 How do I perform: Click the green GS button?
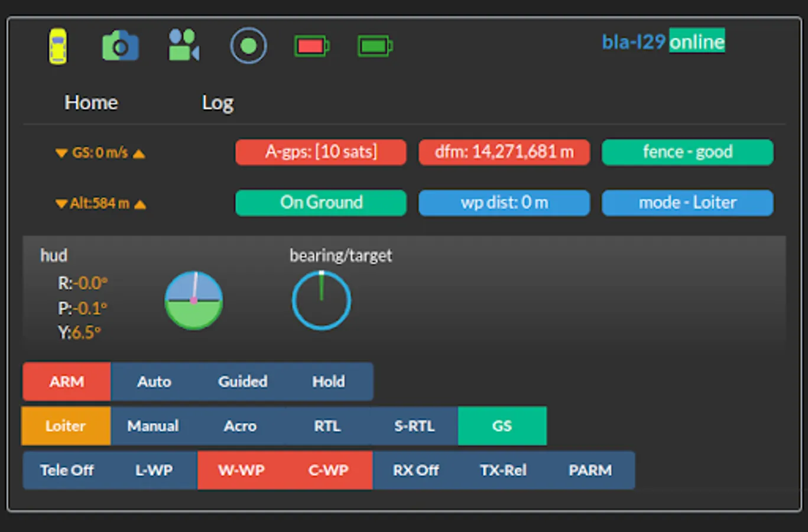[502, 426]
